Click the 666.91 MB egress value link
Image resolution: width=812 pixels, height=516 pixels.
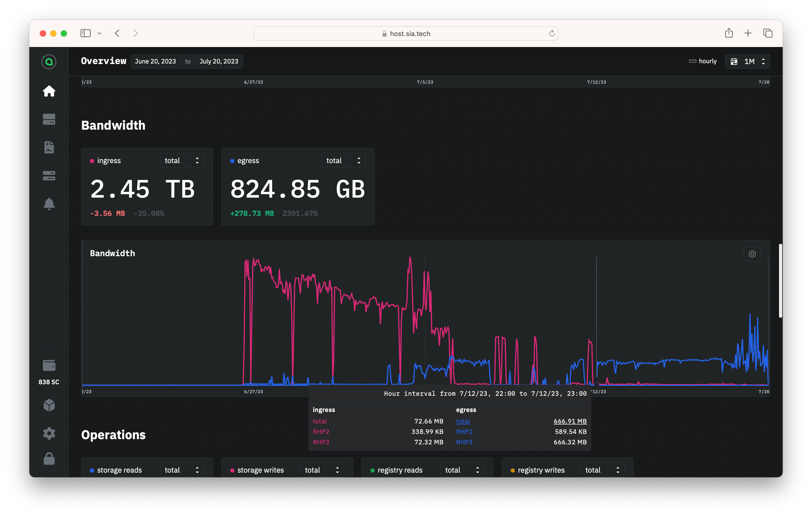pyautogui.click(x=570, y=421)
